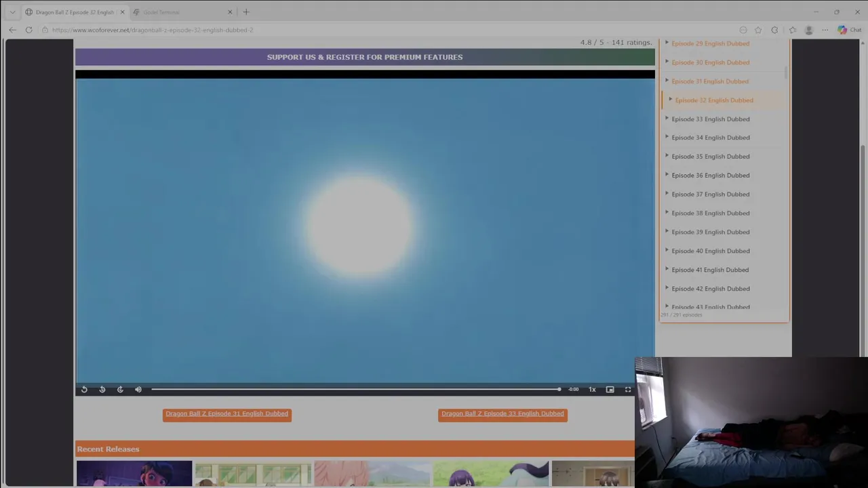Open the browser profile icon
Image resolution: width=868 pixels, height=488 pixels.
808,30
